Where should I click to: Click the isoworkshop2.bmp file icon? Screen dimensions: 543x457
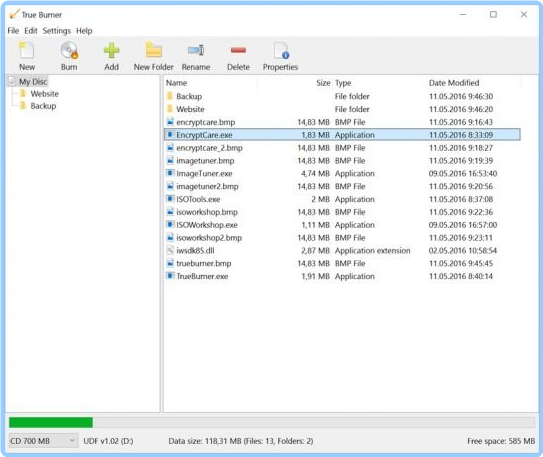click(170, 238)
